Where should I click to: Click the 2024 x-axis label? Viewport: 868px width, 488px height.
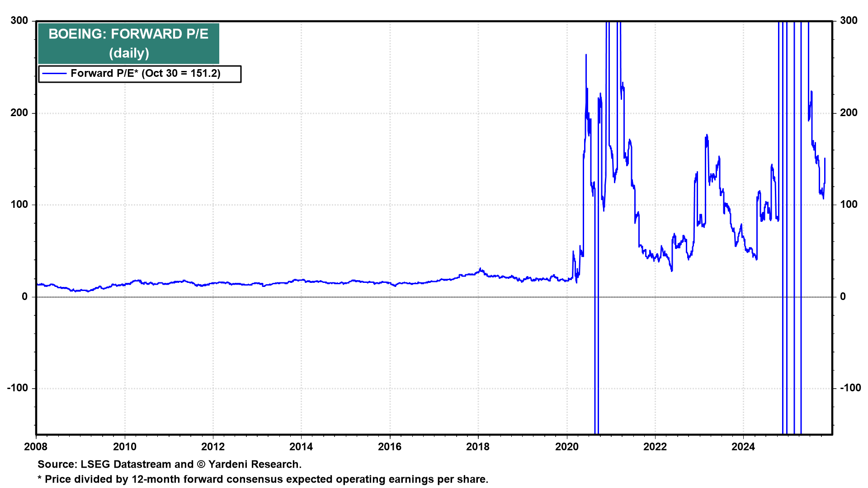(x=743, y=447)
